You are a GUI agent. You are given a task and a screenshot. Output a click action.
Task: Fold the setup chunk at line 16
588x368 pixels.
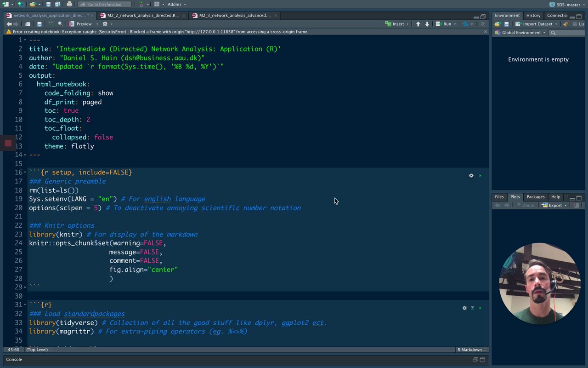tap(25, 172)
